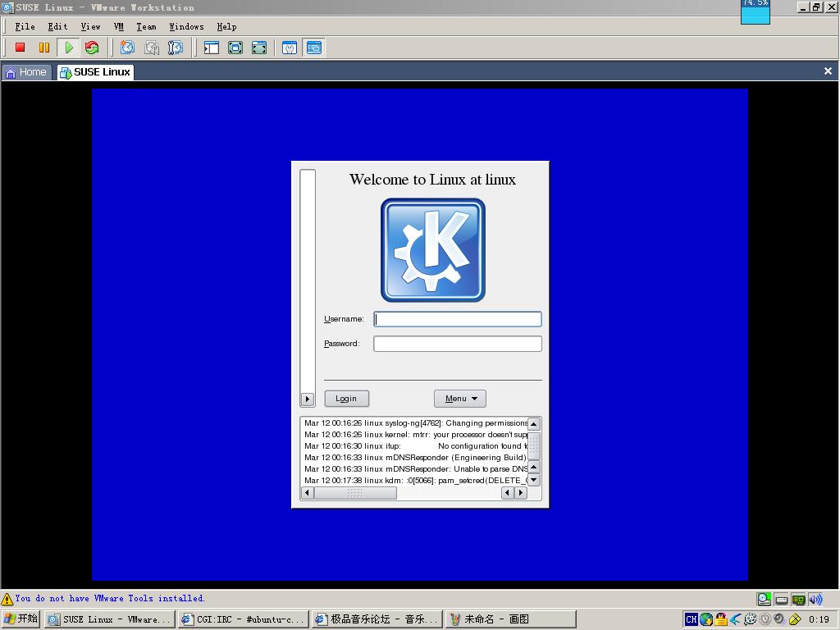Select the SUSE Linux tab
Screen dimensions: 840x630
pos(95,72)
